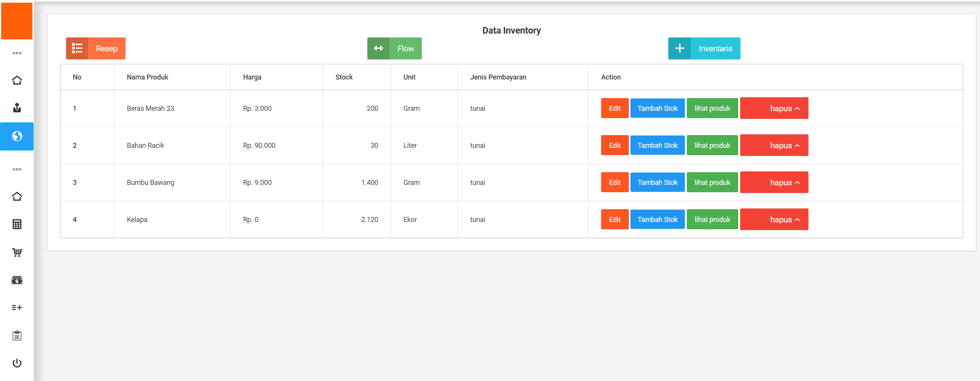Open the user/employee icon in sidebar
This screenshot has height=381, width=980.
pyautogui.click(x=17, y=108)
